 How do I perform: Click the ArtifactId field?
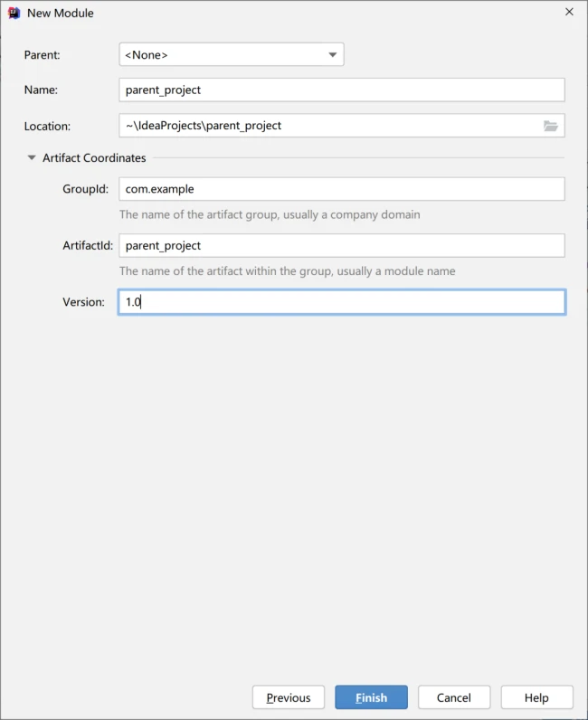(x=342, y=245)
